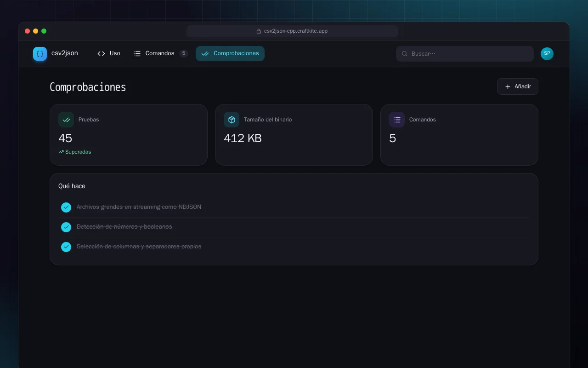Image resolution: width=588 pixels, height=368 pixels.
Task: Click the csv2json-cpp.craftkite.app address bar
Action: click(x=292, y=31)
